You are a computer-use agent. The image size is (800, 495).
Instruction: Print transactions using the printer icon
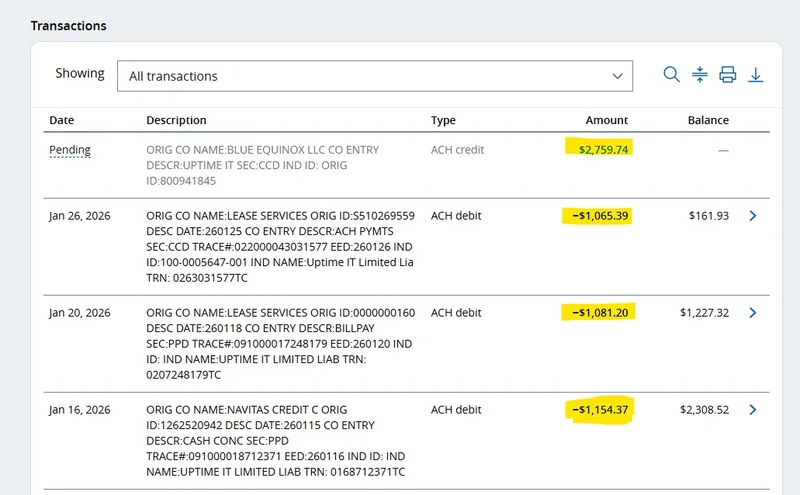pos(728,75)
